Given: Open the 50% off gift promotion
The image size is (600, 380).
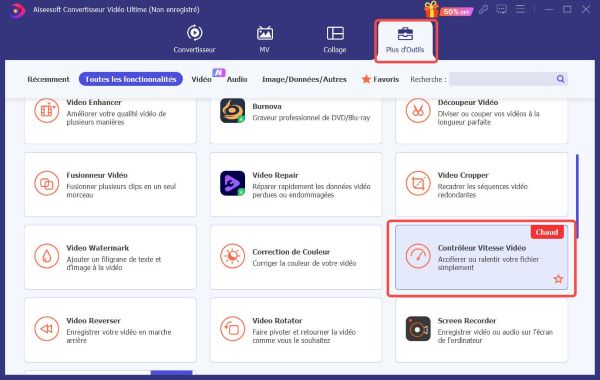Looking at the screenshot, I should [448, 10].
